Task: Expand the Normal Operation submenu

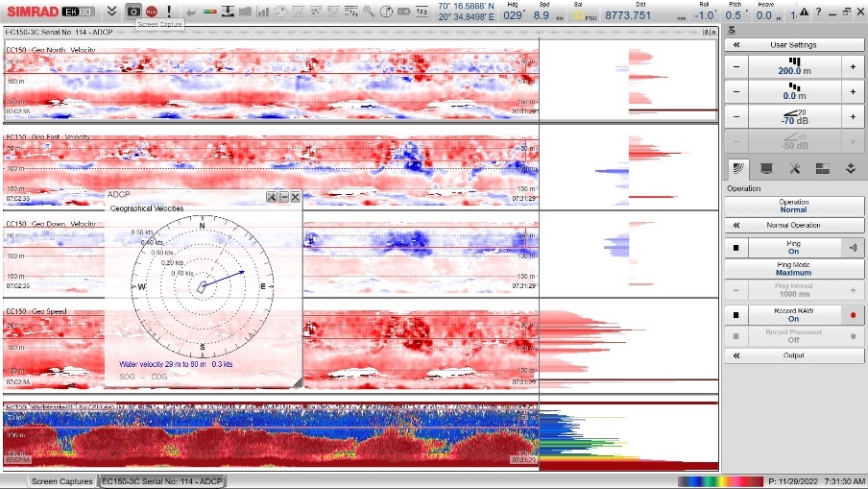Action: tap(793, 225)
